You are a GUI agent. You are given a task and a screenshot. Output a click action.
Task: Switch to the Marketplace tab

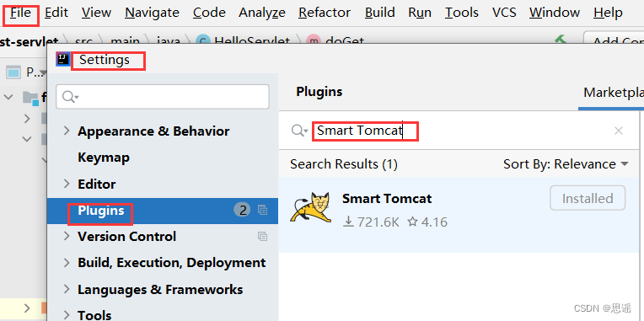613,93
